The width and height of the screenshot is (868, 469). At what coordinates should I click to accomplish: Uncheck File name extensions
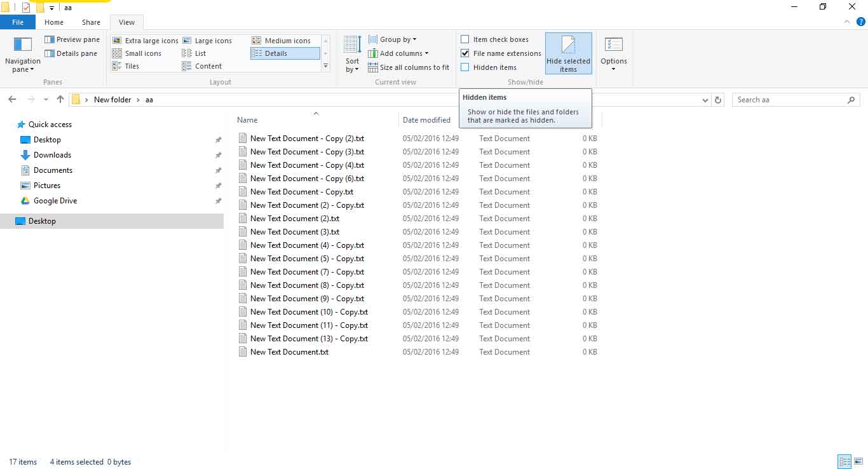pos(465,53)
